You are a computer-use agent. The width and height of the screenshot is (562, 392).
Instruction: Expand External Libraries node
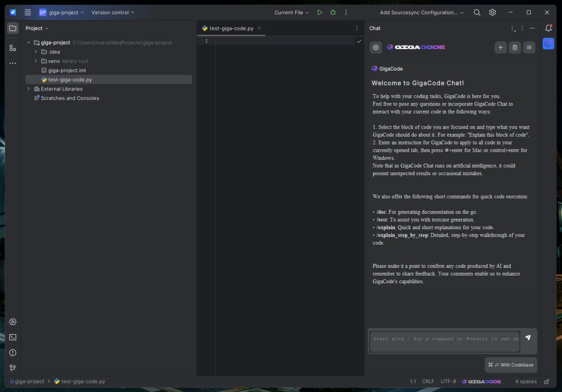point(29,89)
